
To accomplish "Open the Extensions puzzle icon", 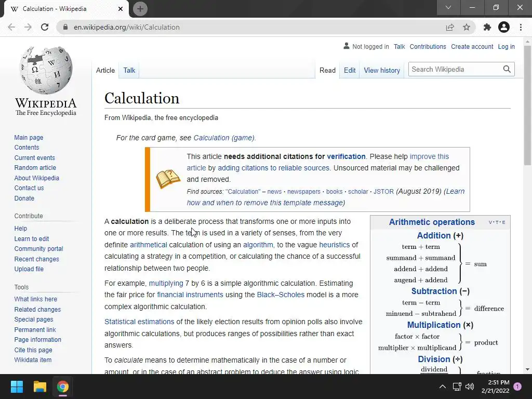I will (x=487, y=27).
